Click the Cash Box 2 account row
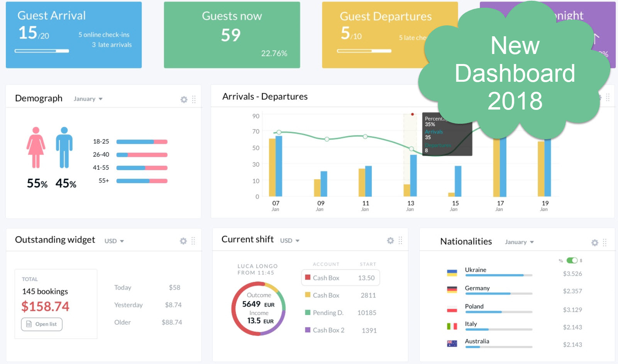Image resolution: width=618 pixels, height=364 pixels. point(340,330)
